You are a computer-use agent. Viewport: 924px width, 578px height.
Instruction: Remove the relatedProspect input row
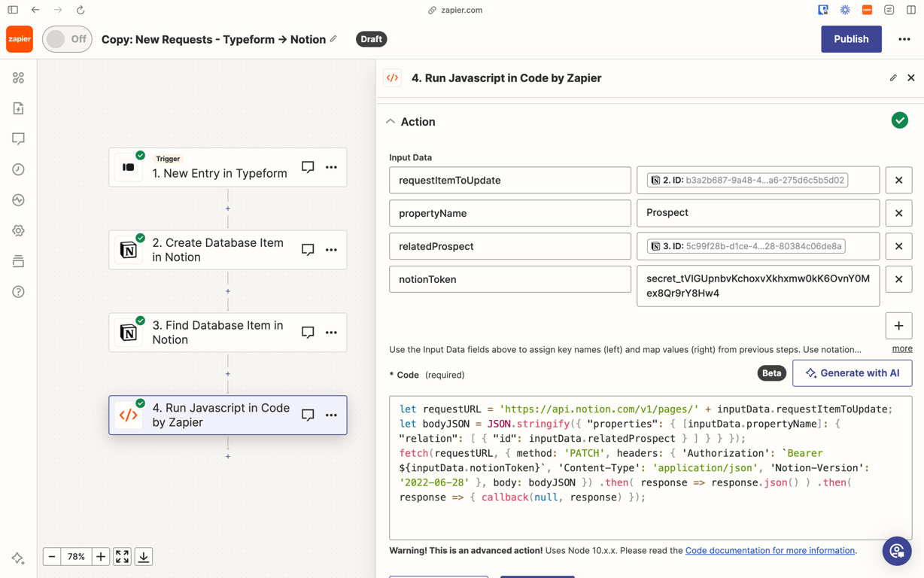pos(898,247)
